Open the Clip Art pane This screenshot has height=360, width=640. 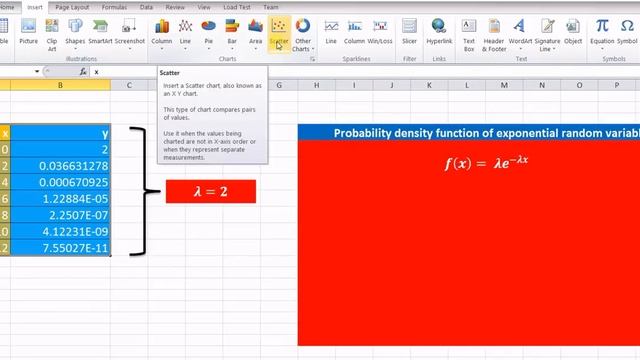(51, 34)
